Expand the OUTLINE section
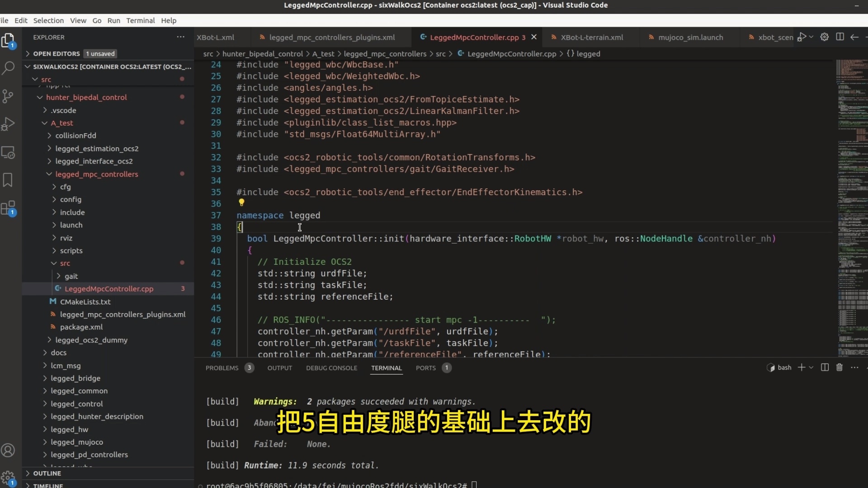Viewport: 868px width, 488px height. click(47, 474)
